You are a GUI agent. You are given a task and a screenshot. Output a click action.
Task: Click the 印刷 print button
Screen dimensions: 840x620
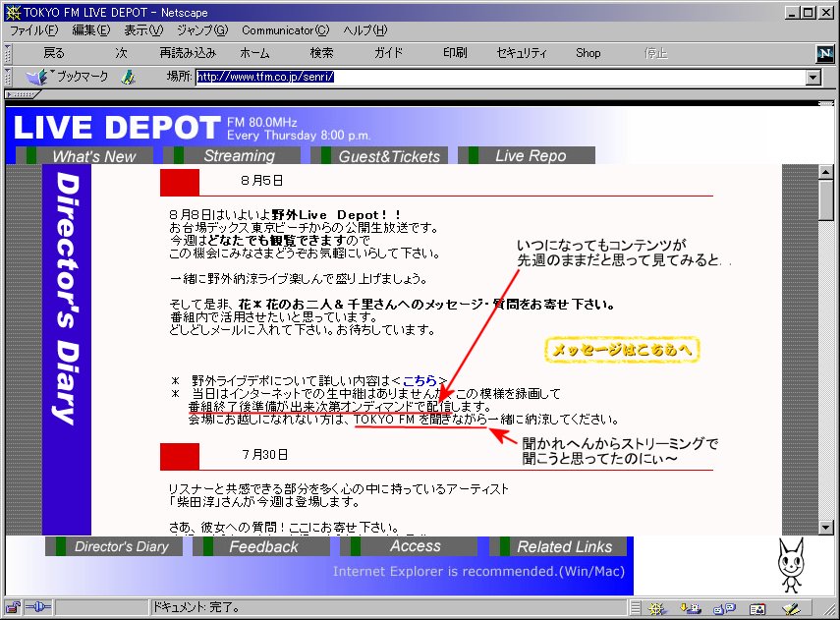[x=455, y=53]
